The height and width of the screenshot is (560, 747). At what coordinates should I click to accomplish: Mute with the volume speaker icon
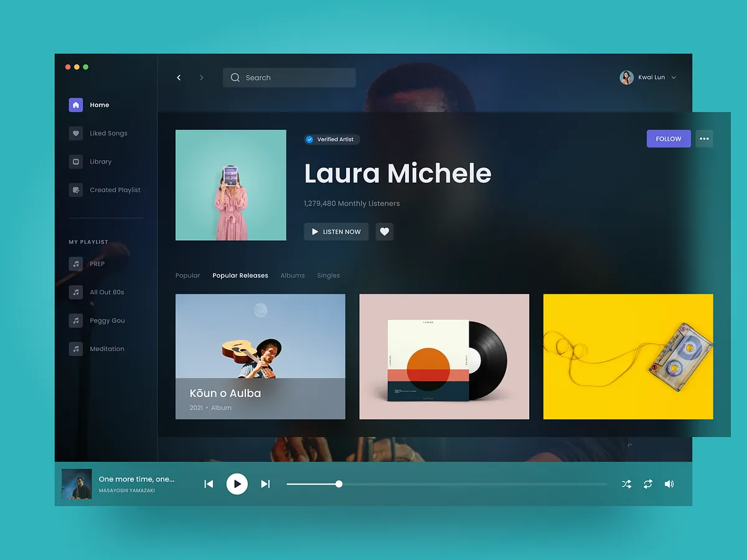pyautogui.click(x=669, y=484)
